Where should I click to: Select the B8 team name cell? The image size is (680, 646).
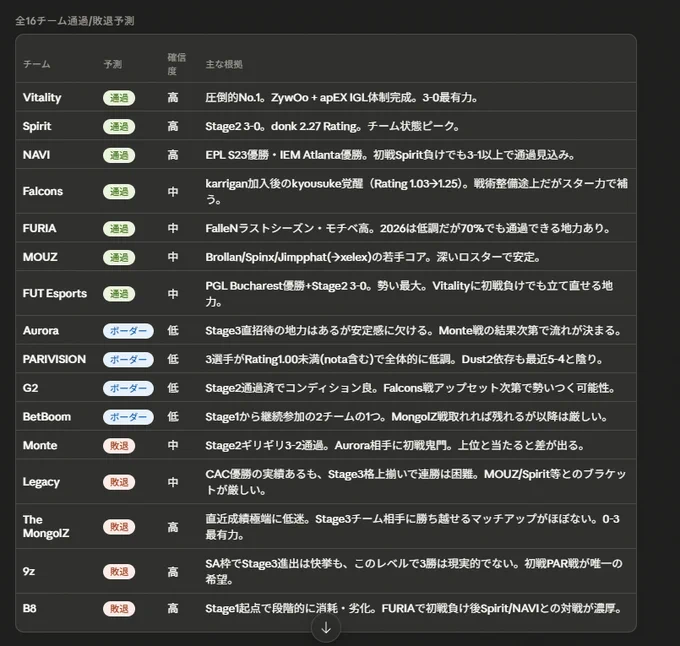(x=29, y=609)
